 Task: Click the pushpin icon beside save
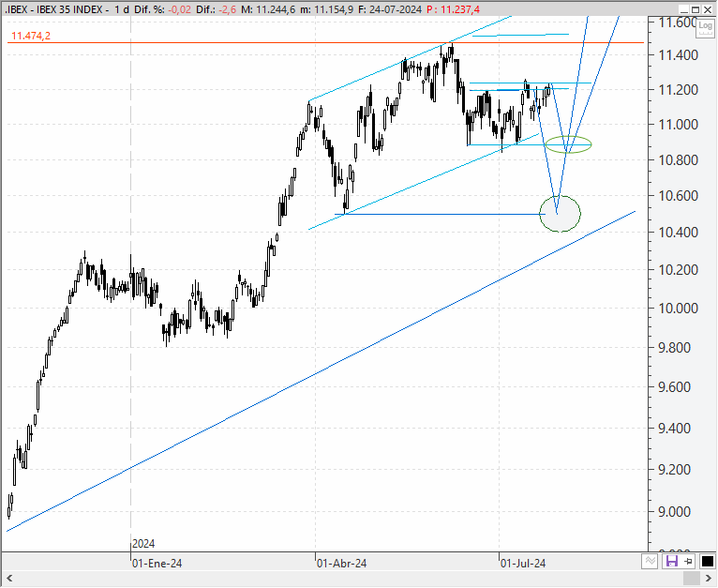(689, 561)
